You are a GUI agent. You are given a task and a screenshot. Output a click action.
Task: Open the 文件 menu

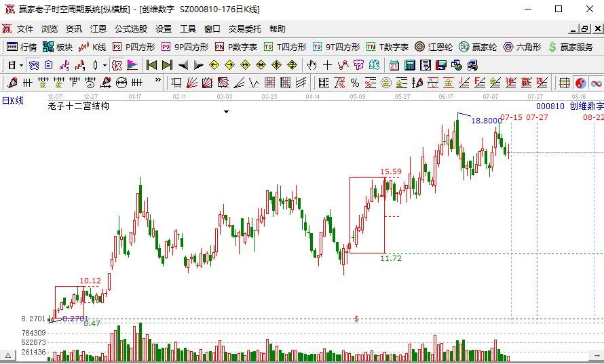(25, 29)
